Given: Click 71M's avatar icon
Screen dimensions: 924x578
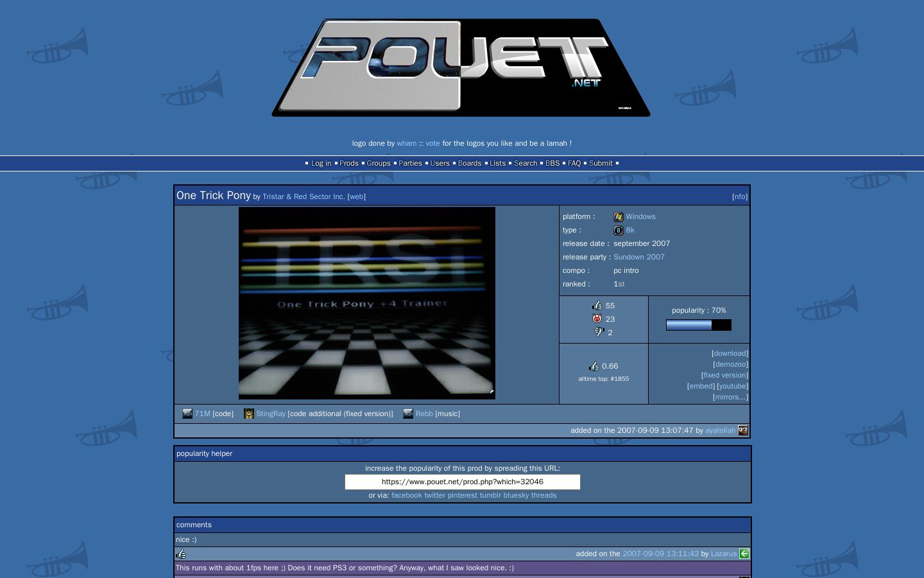Looking at the screenshot, I should [187, 414].
